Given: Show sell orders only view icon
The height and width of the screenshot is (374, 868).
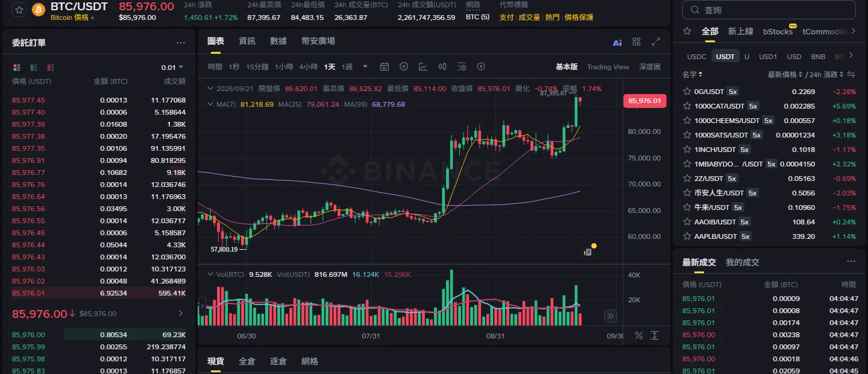Looking at the screenshot, I should (51, 67).
